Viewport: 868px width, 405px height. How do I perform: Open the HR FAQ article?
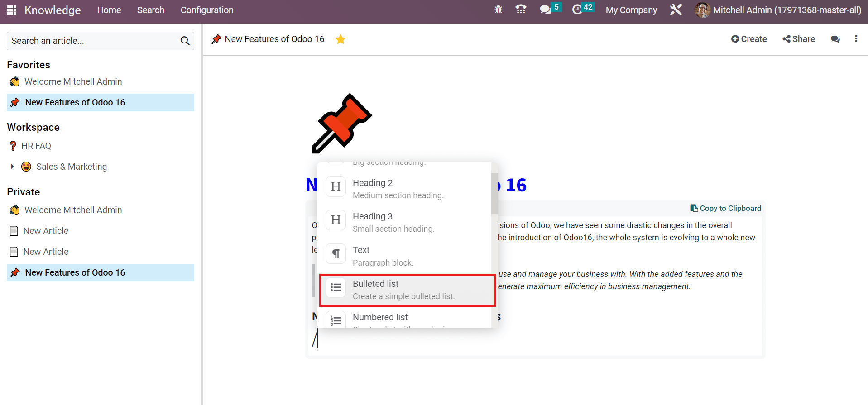point(36,146)
